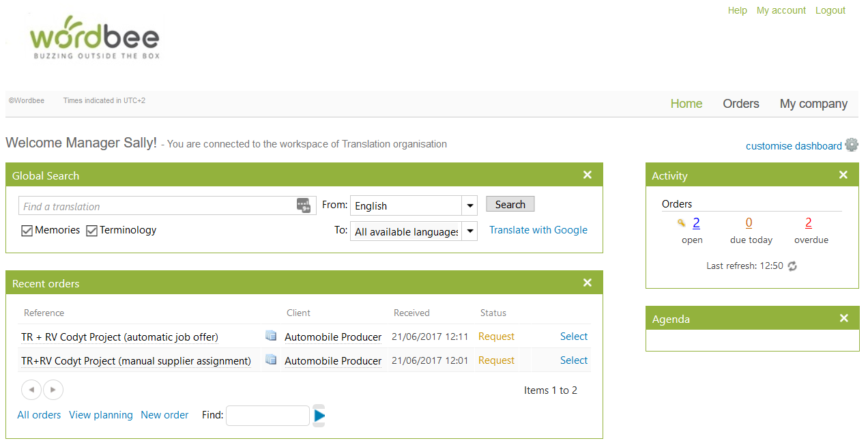Open the Orders tab in navigation
This screenshot has width=868, height=443.
740,104
